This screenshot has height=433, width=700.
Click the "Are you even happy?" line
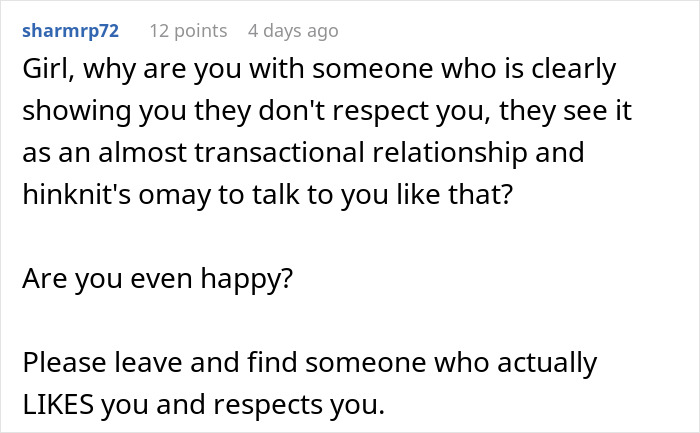pos(157,277)
